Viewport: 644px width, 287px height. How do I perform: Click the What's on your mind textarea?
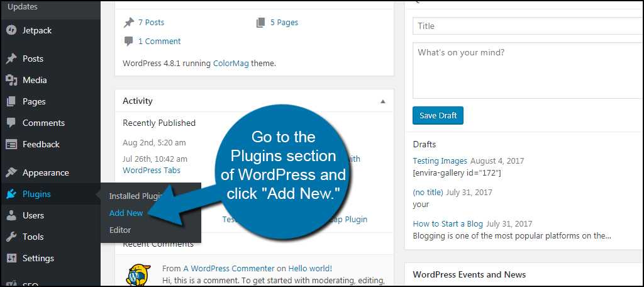[x=528, y=70]
